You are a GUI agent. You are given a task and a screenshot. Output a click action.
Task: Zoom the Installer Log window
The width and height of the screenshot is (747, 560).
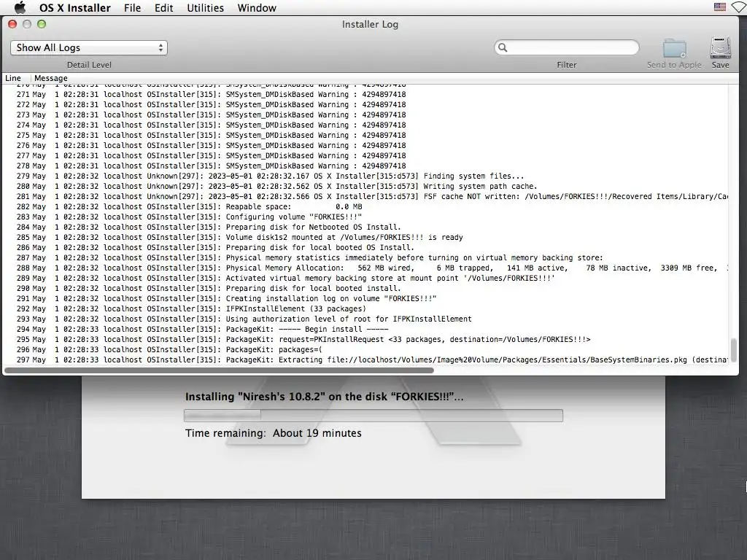(x=42, y=24)
